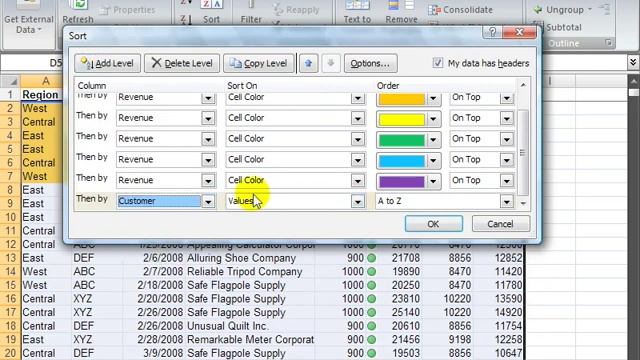Click the Remove Duplicates ribbon button
Image resolution: width=640 pixels, height=360 pixels.
(401, 13)
